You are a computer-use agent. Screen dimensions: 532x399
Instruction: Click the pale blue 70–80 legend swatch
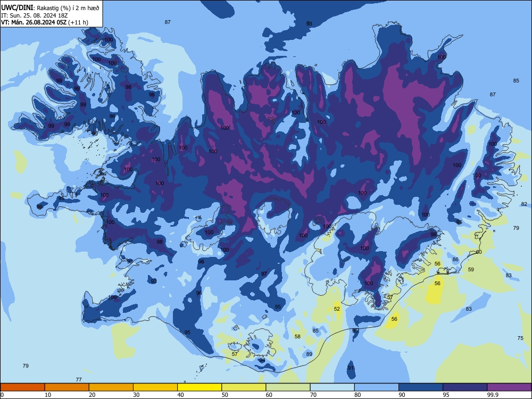(x=332, y=387)
